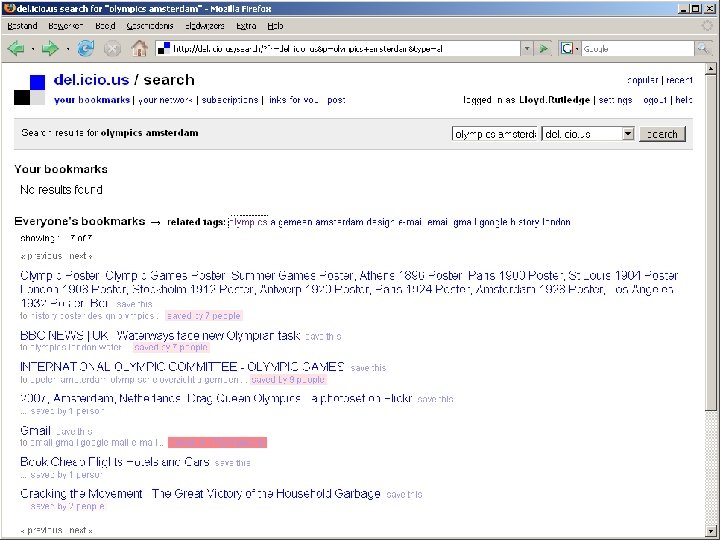720x540 pixels.
Task: Click the vertical scrollbar up arrow
Action: 710,69
